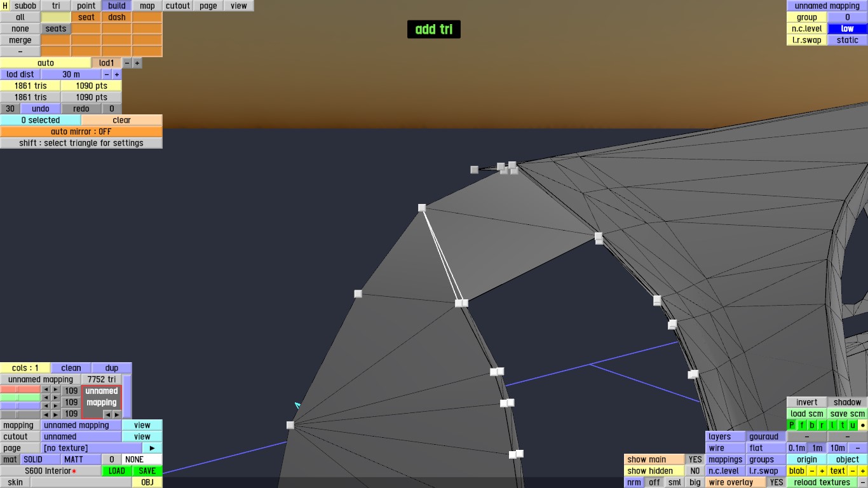Increase lod dist with the plus button

pyautogui.click(x=117, y=74)
